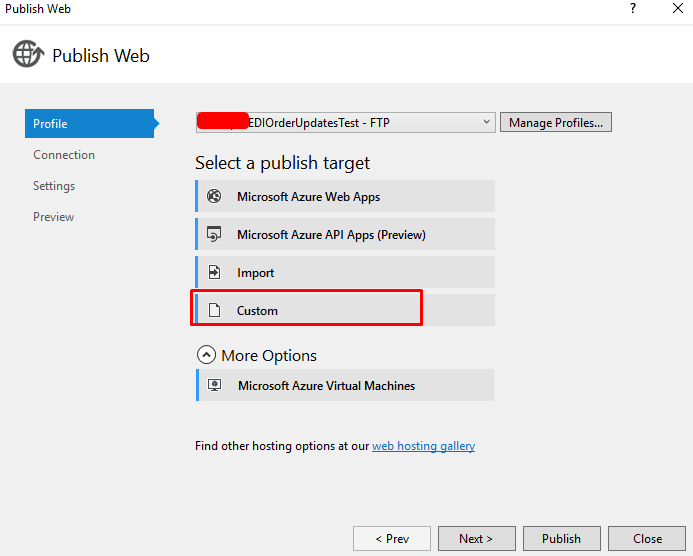This screenshot has height=556, width=693.
Task: Click the Publish Web globe header icon
Action: (x=28, y=54)
